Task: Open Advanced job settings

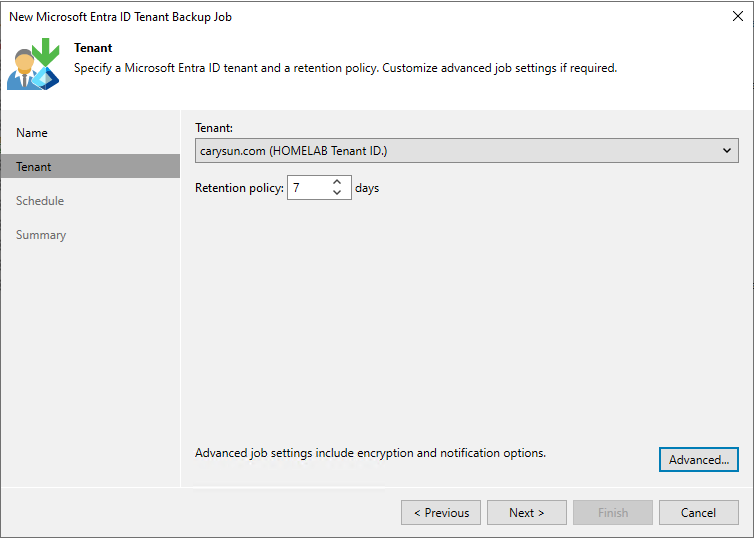Action: tap(698, 460)
